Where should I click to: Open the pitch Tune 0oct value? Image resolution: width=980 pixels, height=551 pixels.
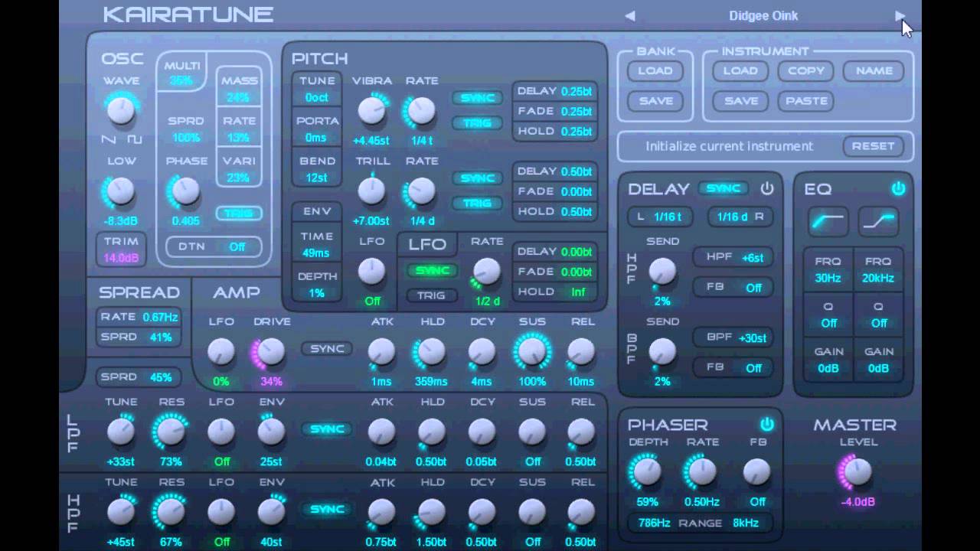[317, 98]
